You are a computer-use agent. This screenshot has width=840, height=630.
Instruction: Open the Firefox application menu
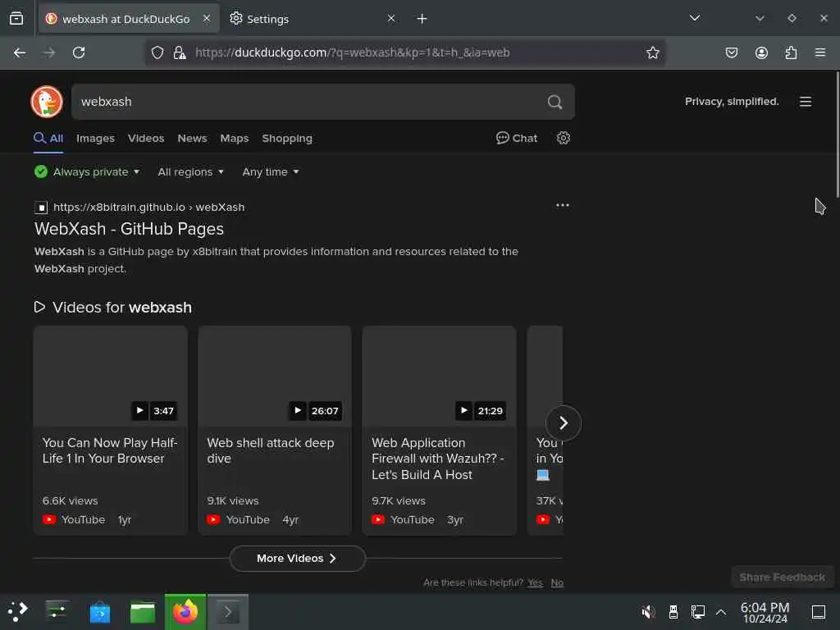(x=820, y=52)
